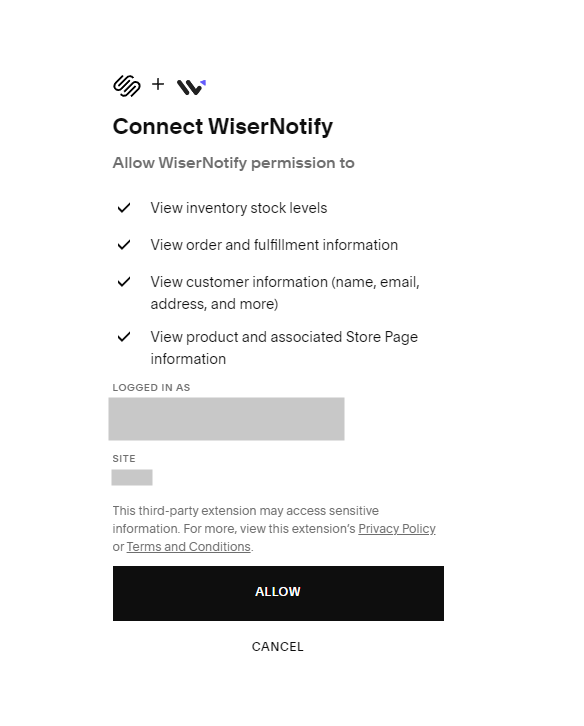
Task: Click View product and associated Store Page text
Action: tap(284, 348)
